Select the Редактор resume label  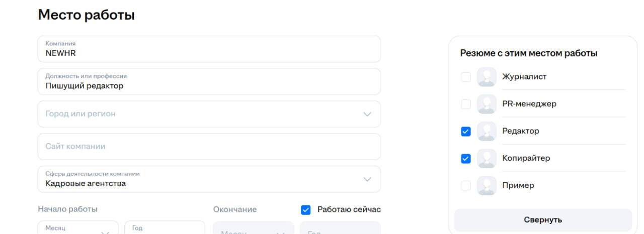coord(521,131)
